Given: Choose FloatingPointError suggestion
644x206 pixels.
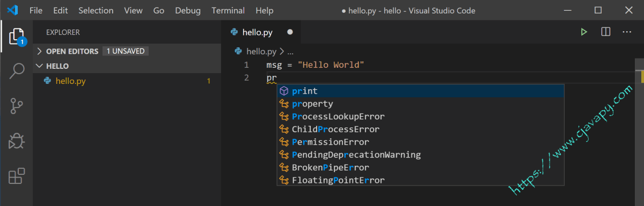Looking at the screenshot, I should (x=420, y=180).
